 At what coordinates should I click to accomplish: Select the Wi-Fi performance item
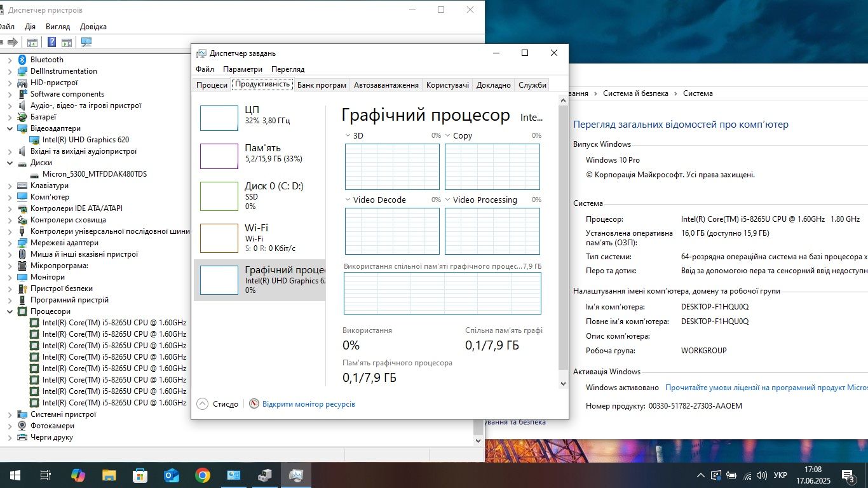(259, 237)
